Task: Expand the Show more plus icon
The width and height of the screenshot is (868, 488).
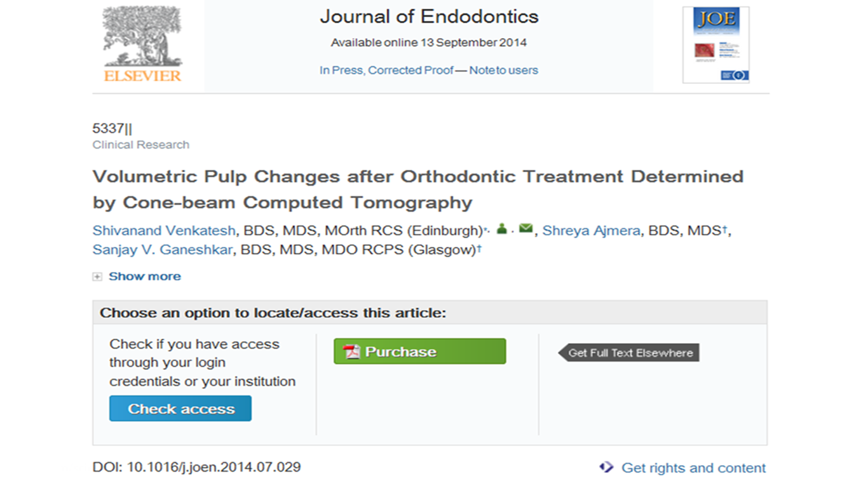Action: (x=97, y=276)
